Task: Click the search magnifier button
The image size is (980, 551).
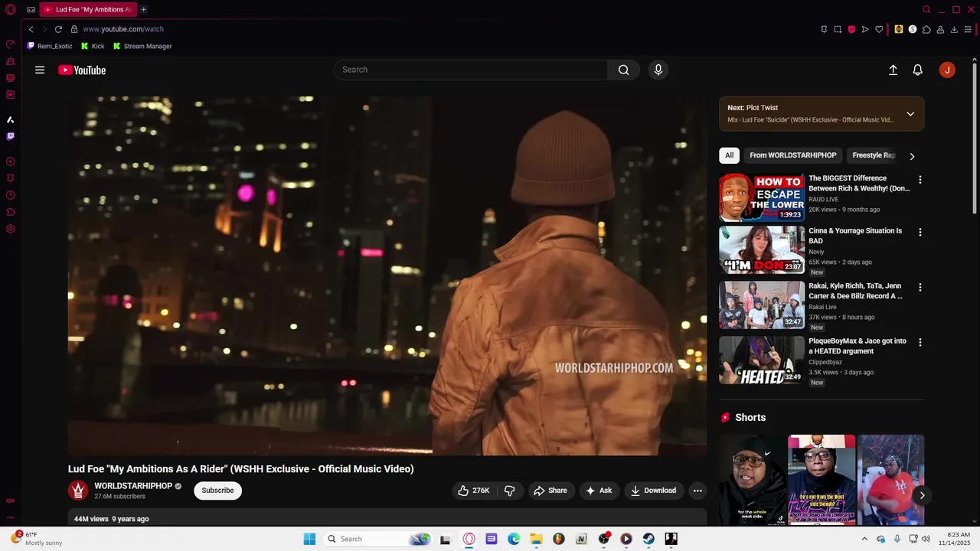Action: tap(623, 70)
